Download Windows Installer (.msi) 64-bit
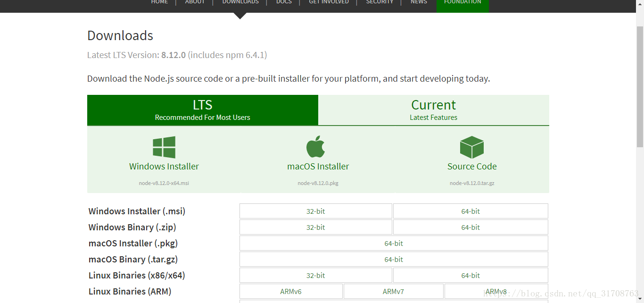The height and width of the screenshot is (303, 644). coord(471,211)
